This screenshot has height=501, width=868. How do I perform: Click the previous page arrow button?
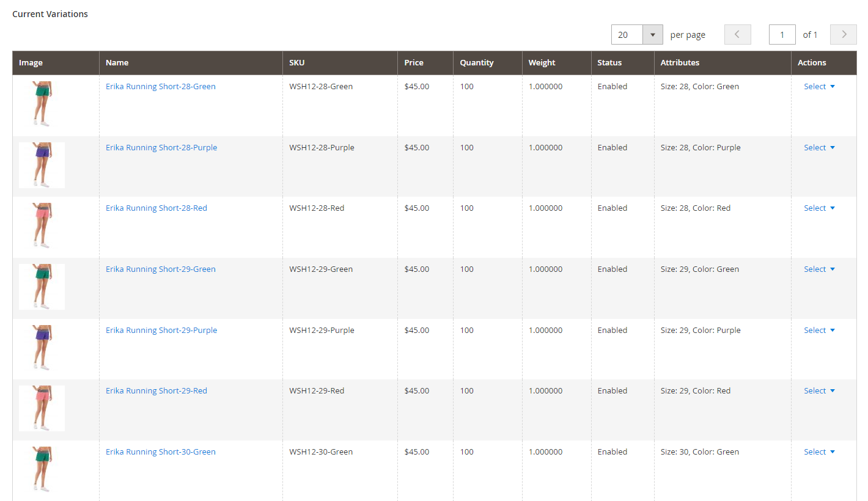[737, 35]
